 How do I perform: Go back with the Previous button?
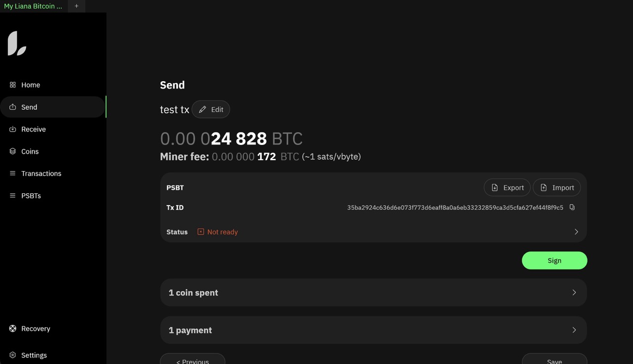192,361
